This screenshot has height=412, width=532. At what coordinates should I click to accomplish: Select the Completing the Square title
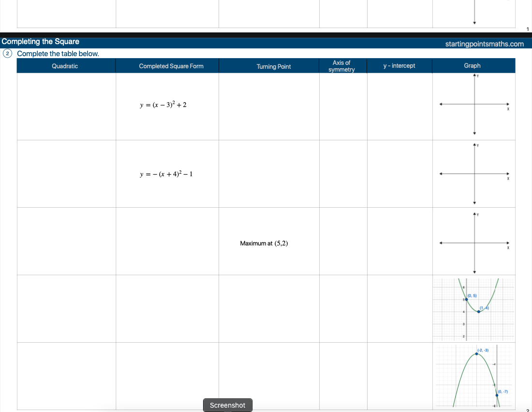[x=41, y=42]
